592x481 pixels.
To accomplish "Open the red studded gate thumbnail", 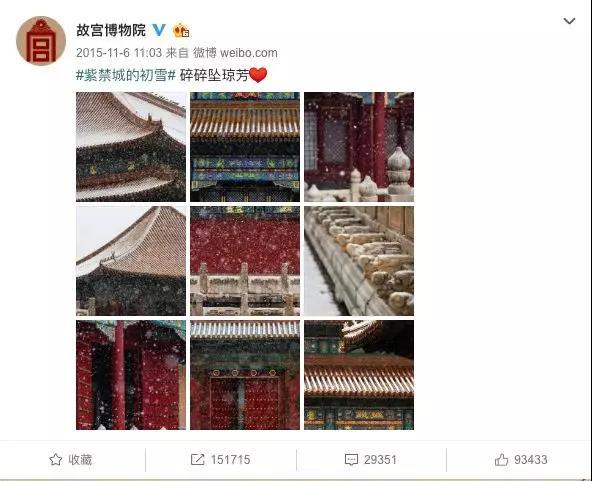I will (245, 375).
